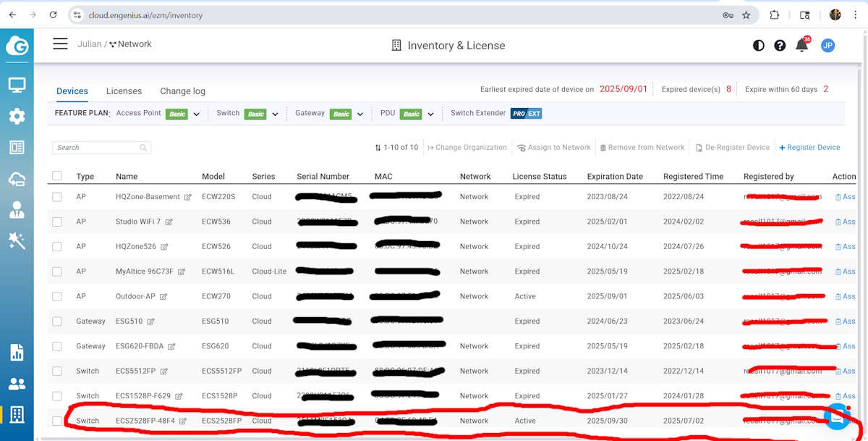Click Remove from Network
Image resolution: width=868 pixels, height=441 pixels.
click(642, 148)
